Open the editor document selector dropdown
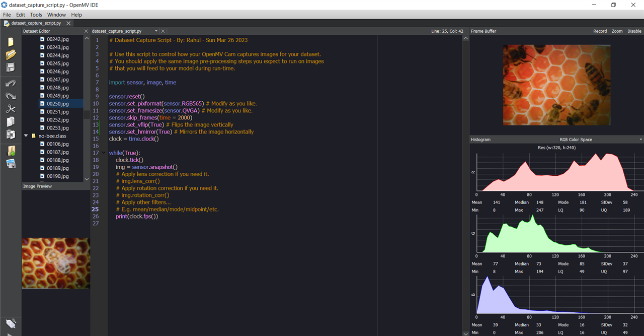The width and height of the screenshot is (644, 336). pyautogui.click(x=156, y=31)
